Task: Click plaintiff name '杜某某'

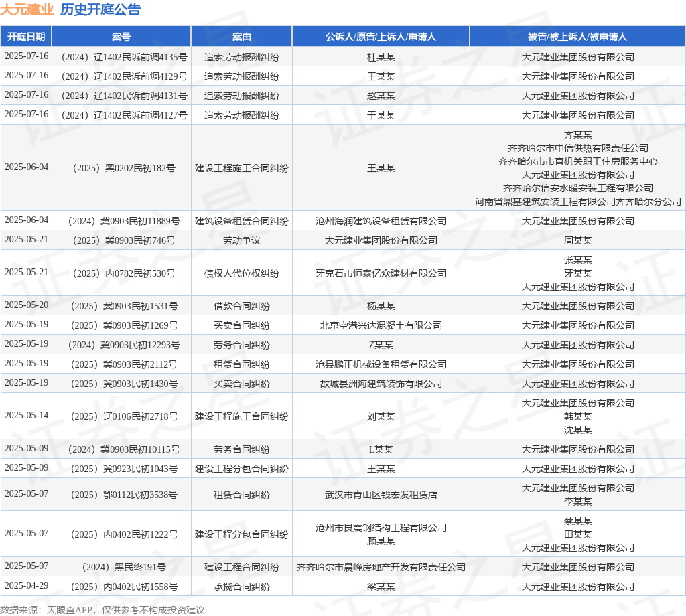Action: click(381, 58)
